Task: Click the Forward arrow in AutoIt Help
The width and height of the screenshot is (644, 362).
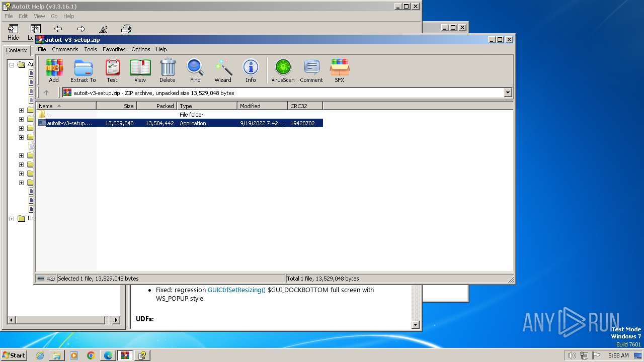Action: tap(81, 29)
